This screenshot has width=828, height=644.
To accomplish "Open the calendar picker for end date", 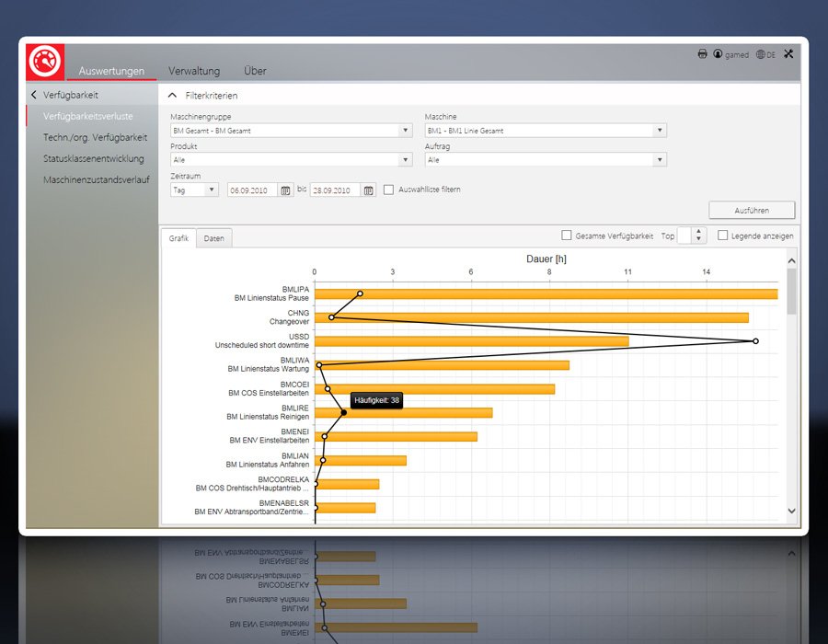I will coord(369,190).
